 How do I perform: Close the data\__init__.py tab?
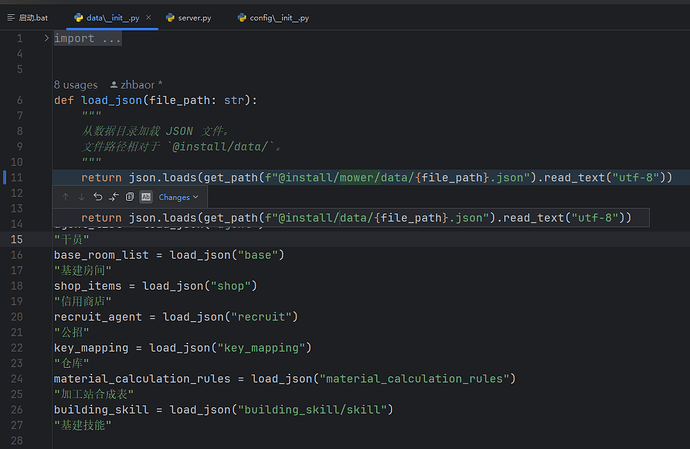(149, 18)
